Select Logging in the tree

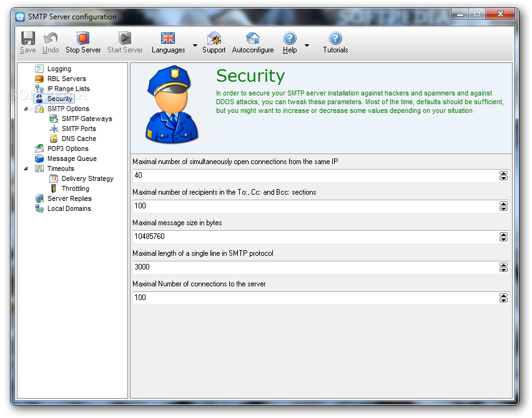59,69
